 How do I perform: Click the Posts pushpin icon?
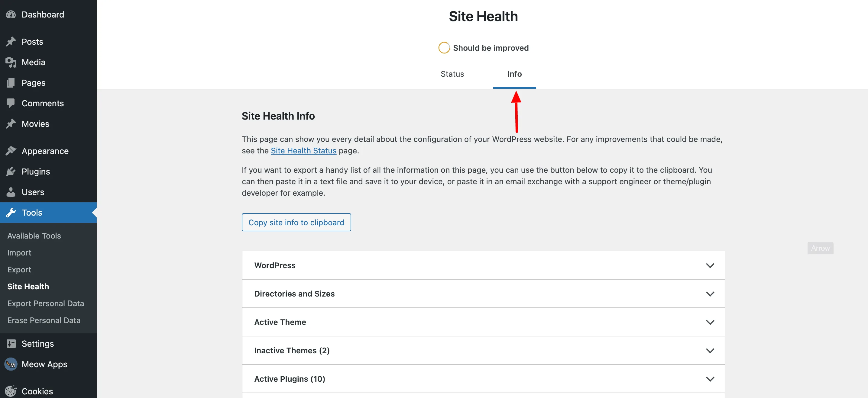(x=11, y=41)
